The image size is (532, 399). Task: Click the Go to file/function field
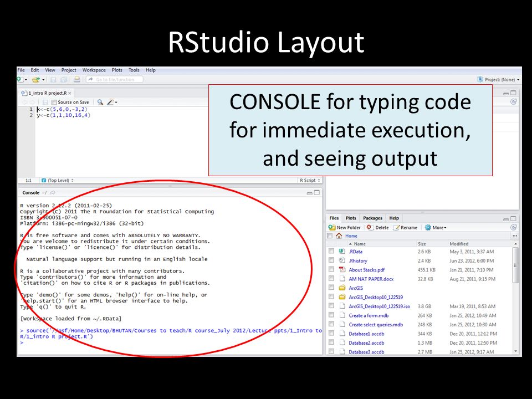(x=115, y=79)
